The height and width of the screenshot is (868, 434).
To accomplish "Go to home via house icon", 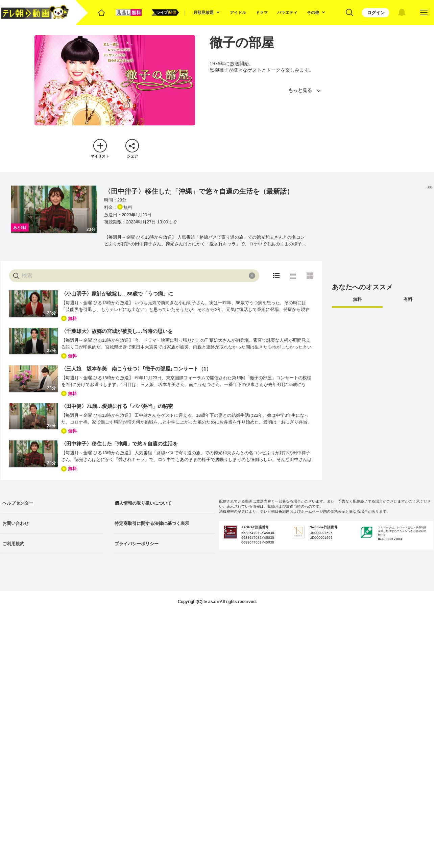I will 101,13.
